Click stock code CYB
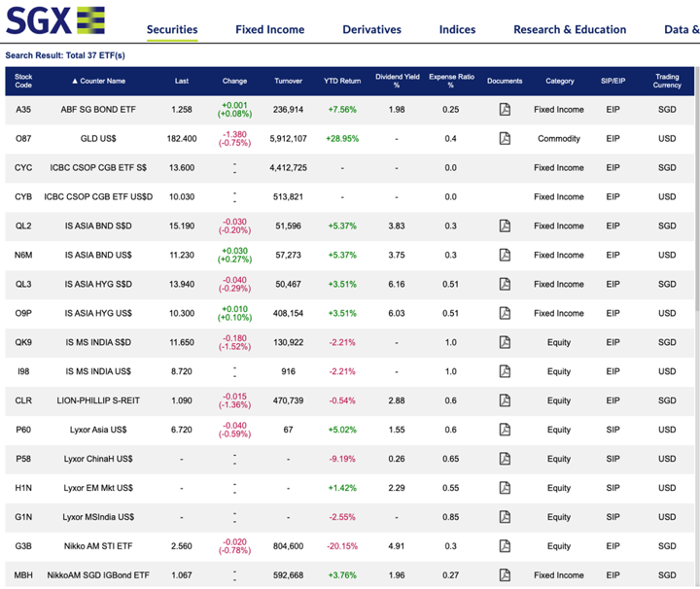700x589 pixels. [x=23, y=196]
